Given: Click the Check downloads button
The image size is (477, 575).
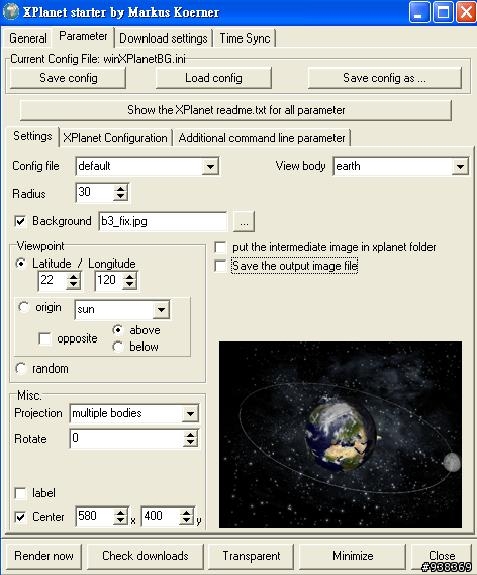Looking at the screenshot, I should tap(145, 556).
